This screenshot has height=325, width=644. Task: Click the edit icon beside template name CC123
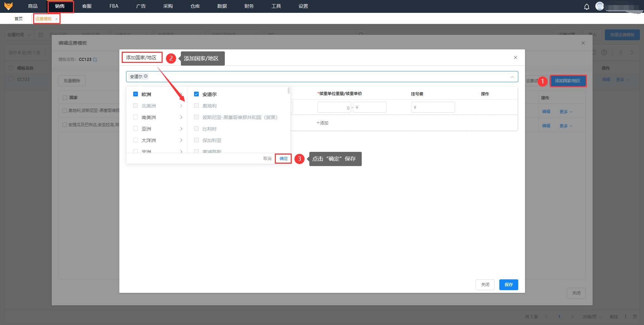[95, 60]
